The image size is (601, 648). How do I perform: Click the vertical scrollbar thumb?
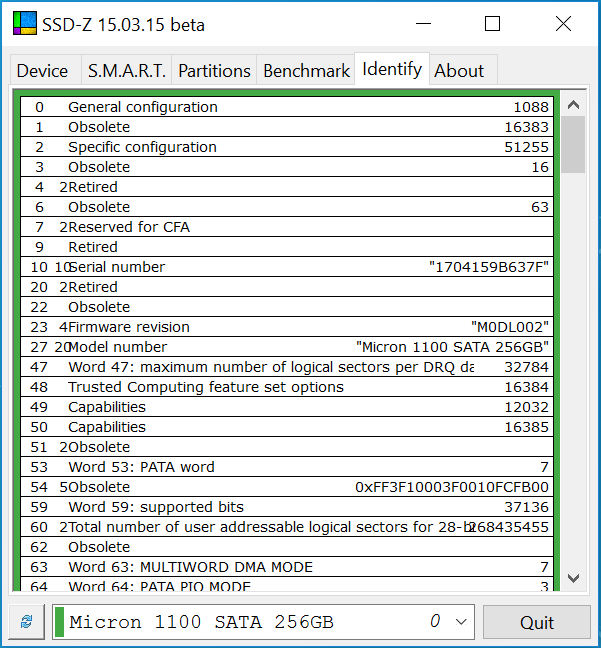pyautogui.click(x=573, y=145)
